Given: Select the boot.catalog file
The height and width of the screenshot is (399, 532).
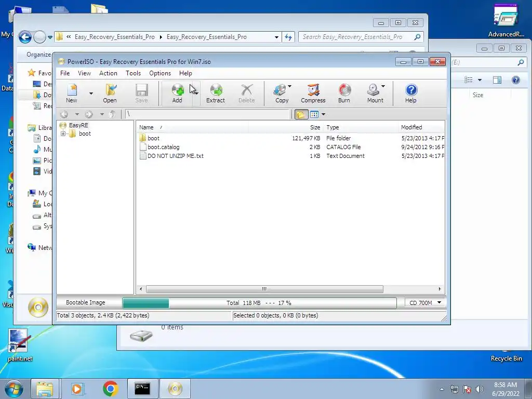Looking at the screenshot, I should point(163,147).
